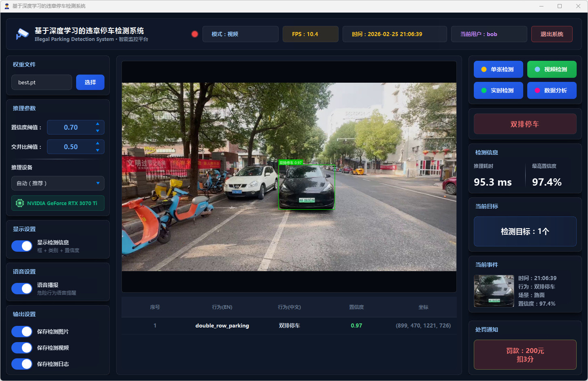The height and width of the screenshot is (381, 588).
Task: Click the red logout system button
Action: click(552, 34)
